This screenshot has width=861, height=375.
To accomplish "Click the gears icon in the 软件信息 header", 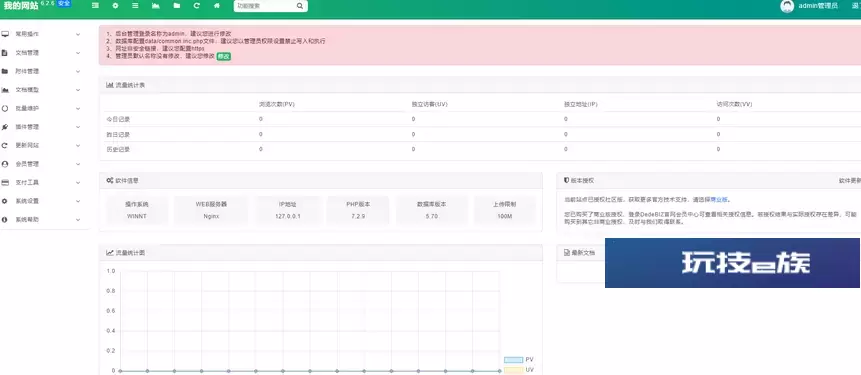I will click(x=110, y=180).
